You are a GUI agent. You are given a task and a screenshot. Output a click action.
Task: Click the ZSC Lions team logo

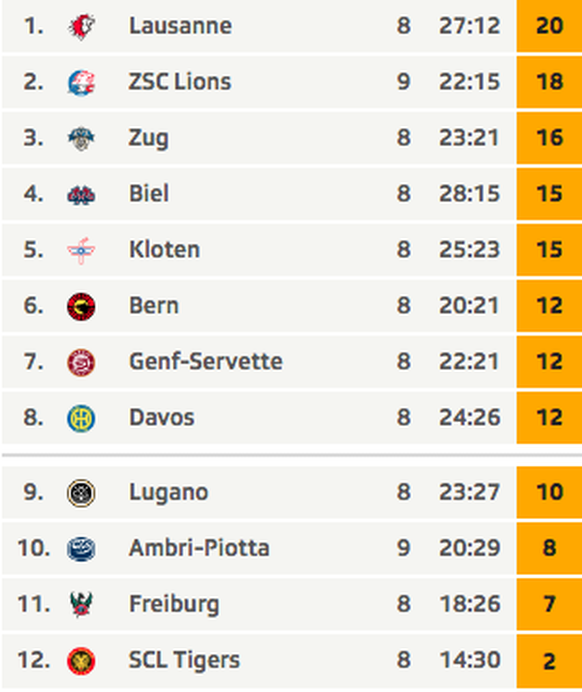[81, 83]
